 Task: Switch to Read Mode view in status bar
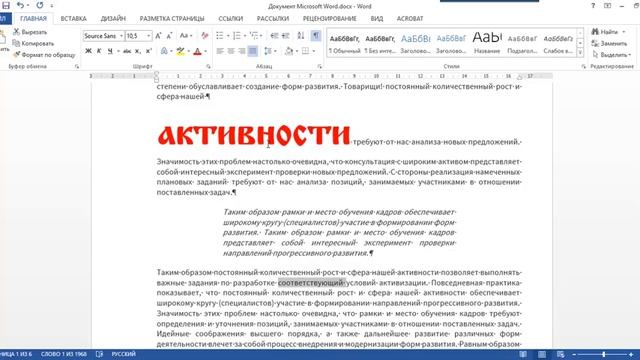(523, 354)
